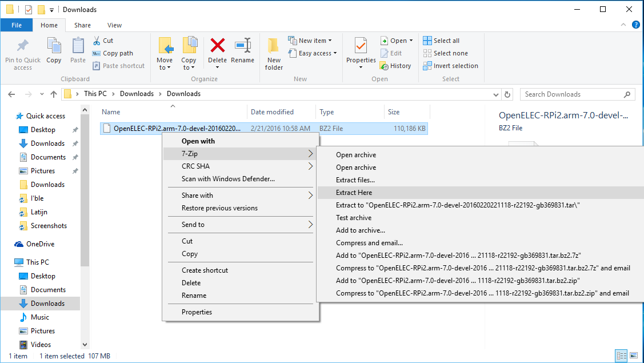Open file History from ribbon
The width and height of the screenshot is (644, 363).
click(395, 66)
